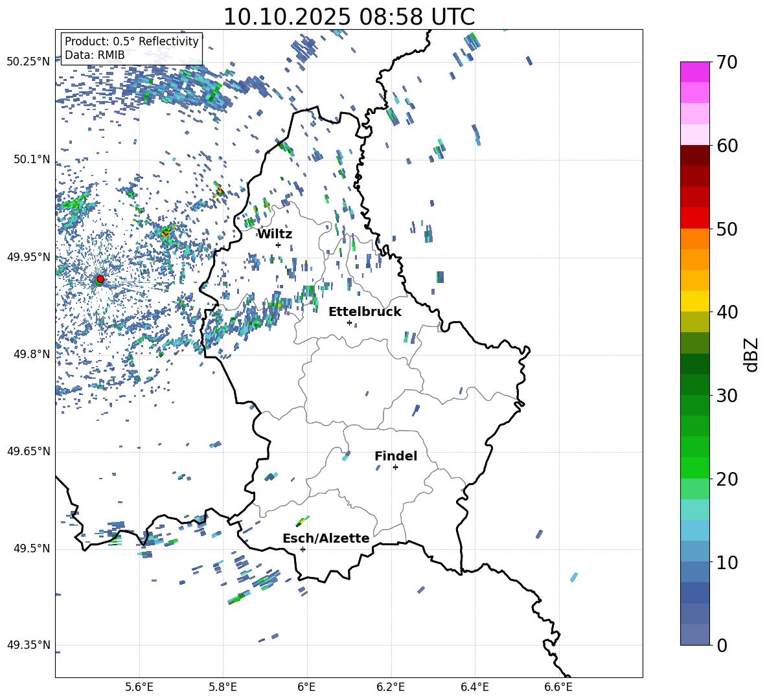
Task: Click the yellow swatch just above 40 dBZ
Action: tap(694, 301)
